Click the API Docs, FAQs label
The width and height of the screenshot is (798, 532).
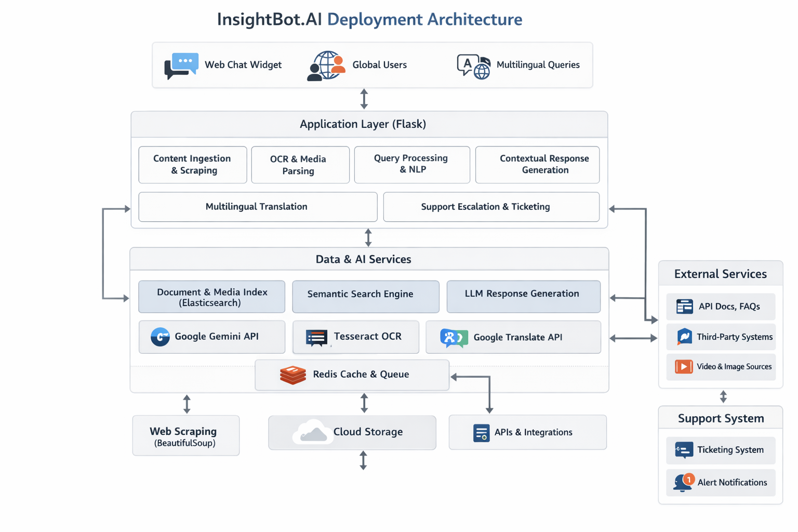pos(729,307)
